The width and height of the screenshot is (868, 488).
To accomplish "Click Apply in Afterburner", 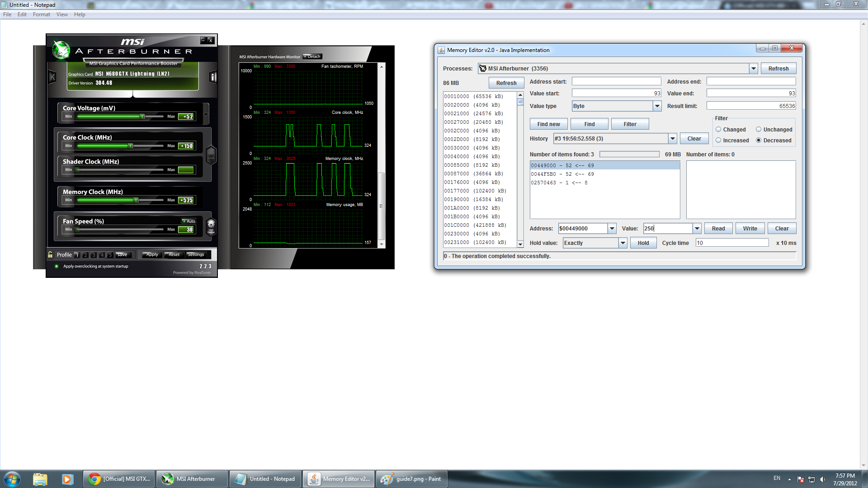I will click(x=152, y=255).
